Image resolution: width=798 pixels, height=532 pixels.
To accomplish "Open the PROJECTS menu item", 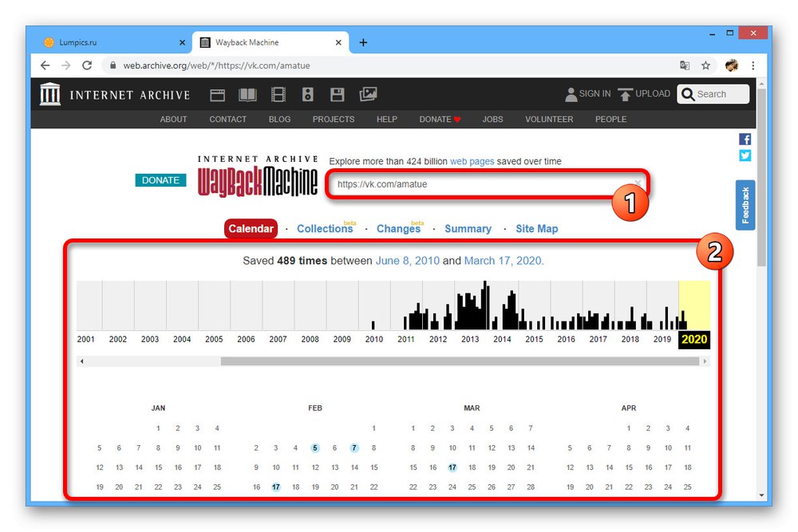I will (x=334, y=120).
